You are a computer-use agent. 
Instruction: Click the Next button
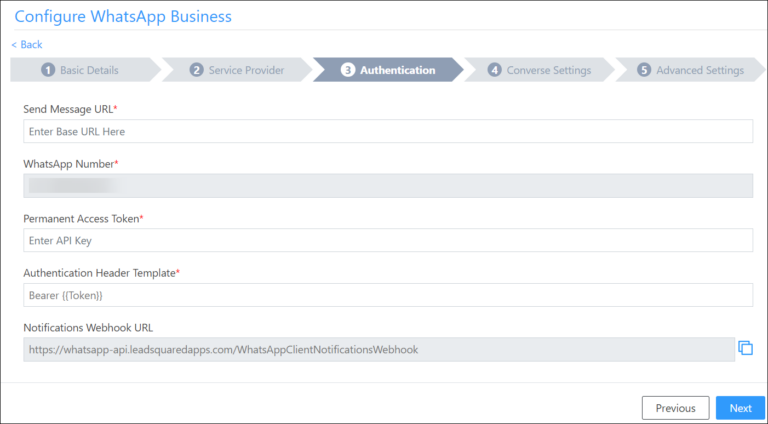point(740,408)
